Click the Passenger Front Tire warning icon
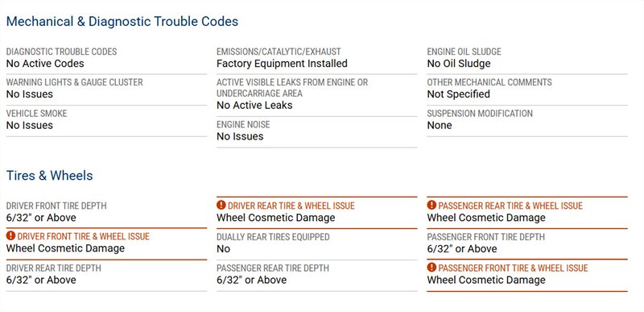The width and height of the screenshot is (644, 312). click(x=431, y=268)
